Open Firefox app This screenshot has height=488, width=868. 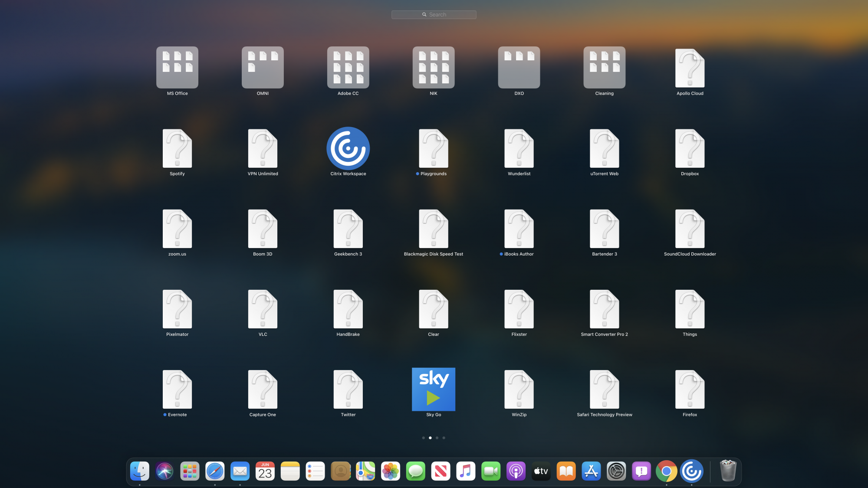tap(690, 389)
